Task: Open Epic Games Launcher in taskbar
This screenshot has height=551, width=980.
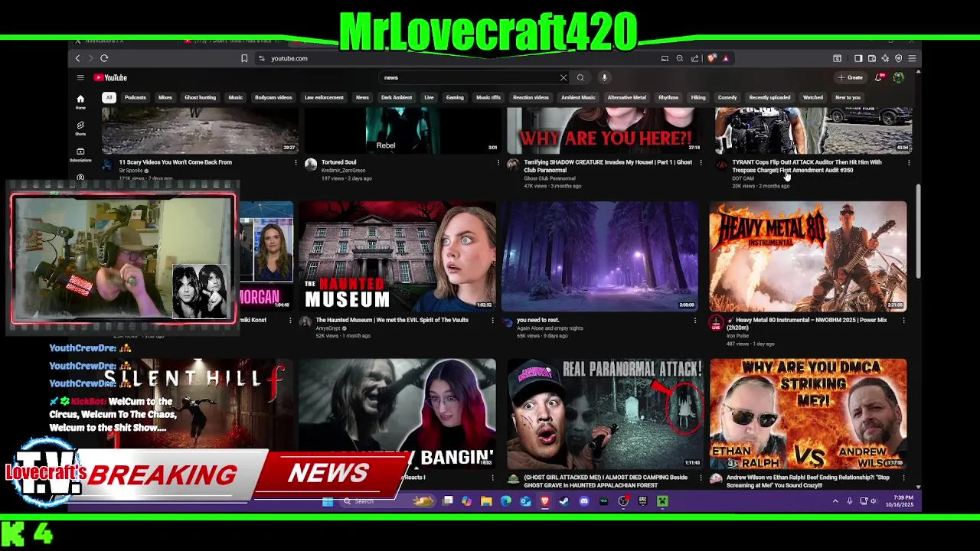Action: [x=643, y=501]
